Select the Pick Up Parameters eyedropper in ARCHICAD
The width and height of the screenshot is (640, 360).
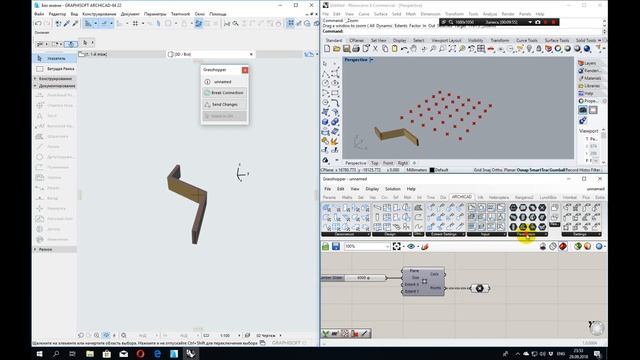(x=67, y=24)
